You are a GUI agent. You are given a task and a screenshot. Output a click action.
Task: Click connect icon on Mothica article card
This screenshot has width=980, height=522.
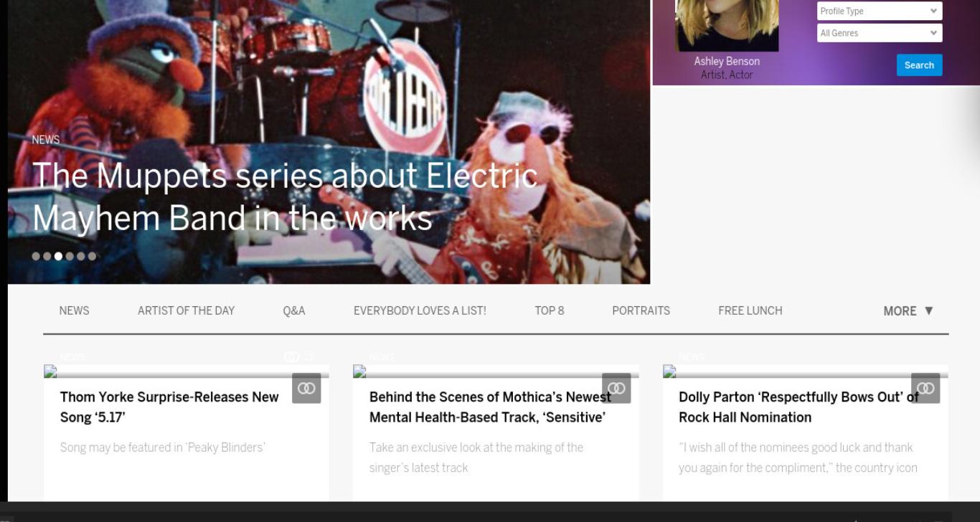(616, 388)
